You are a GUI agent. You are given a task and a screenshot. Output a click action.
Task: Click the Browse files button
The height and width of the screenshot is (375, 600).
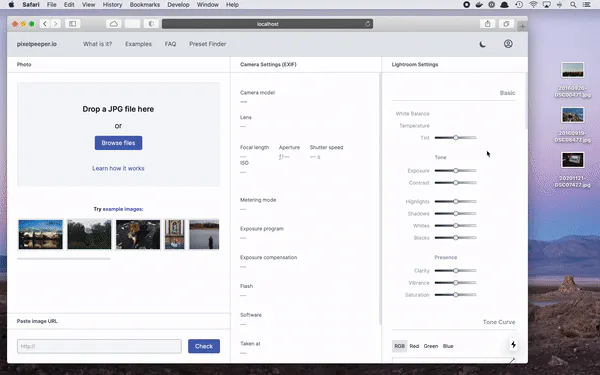118,143
